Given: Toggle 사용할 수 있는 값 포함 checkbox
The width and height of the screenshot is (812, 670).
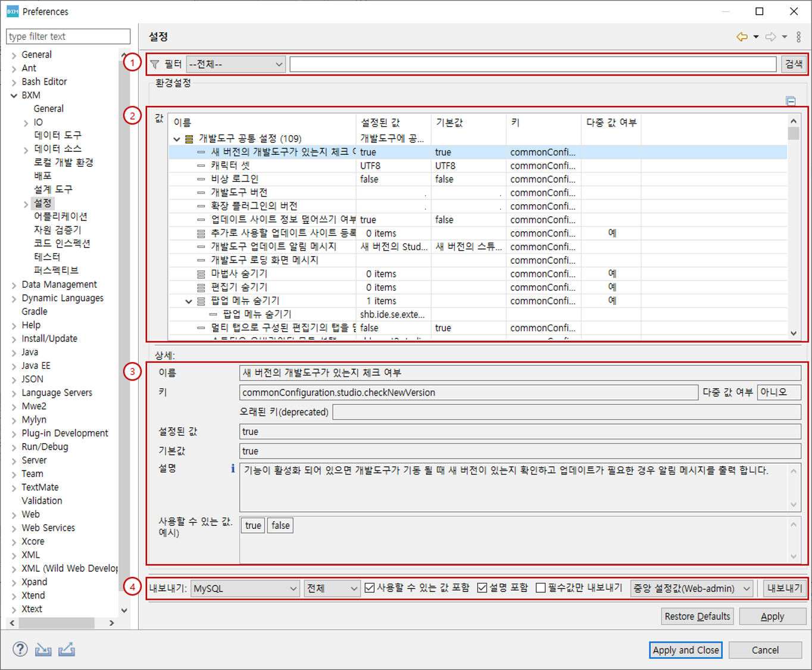Looking at the screenshot, I should click(370, 588).
